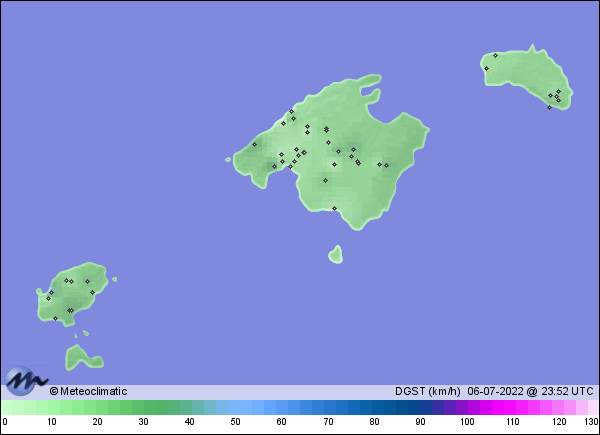600x435 pixels.
Task: Click the 06-07-2022 @ 23:52 UTC timestamp
Action: pos(530,391)
